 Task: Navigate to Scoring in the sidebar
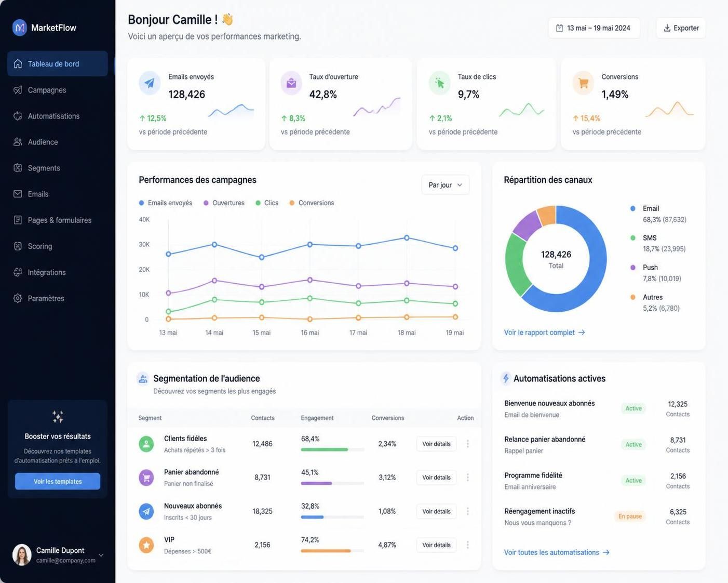click(58, 246)
